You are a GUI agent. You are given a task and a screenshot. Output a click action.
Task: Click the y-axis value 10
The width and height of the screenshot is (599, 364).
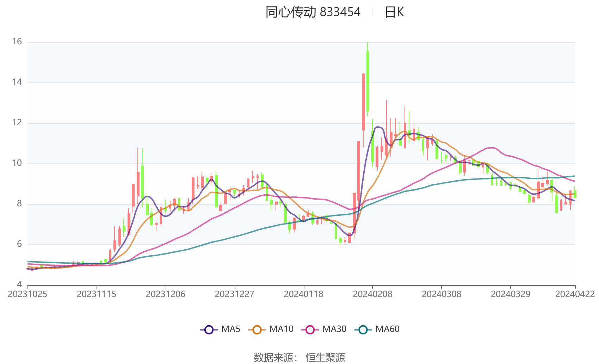point(17,163)
